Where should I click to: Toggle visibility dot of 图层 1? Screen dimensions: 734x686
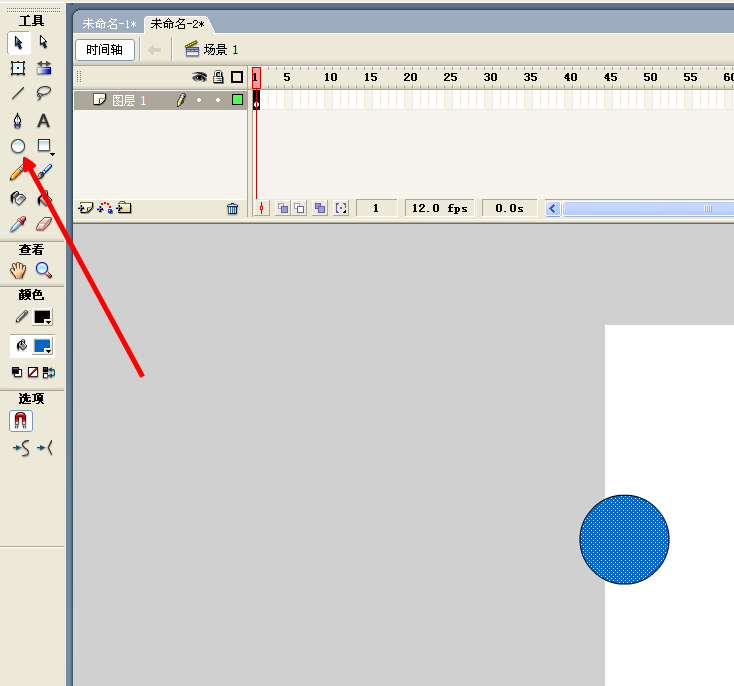coord(199,100)
